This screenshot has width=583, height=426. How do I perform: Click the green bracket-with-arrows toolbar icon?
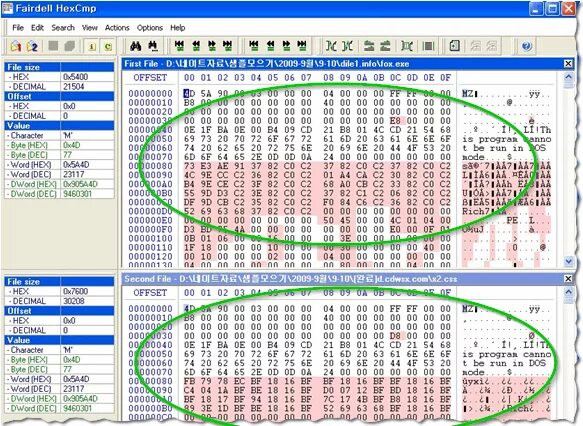click(407, 46)
